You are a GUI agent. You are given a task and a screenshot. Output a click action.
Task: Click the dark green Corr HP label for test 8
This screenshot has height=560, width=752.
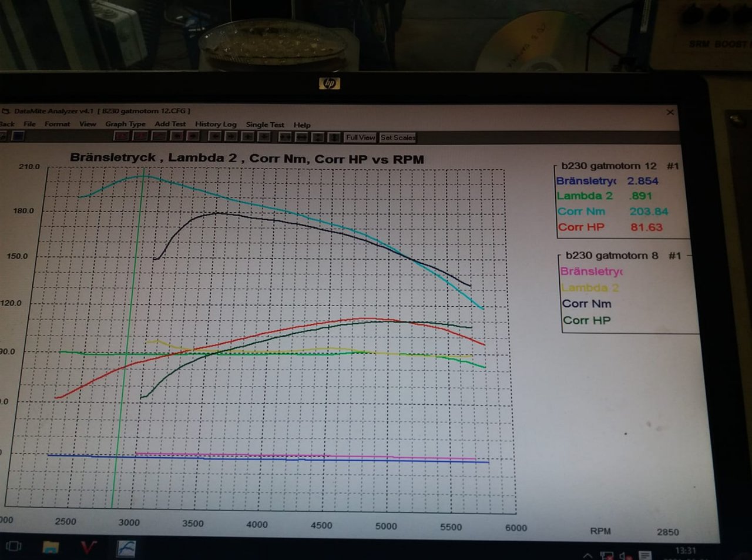(x=586, y=320)
